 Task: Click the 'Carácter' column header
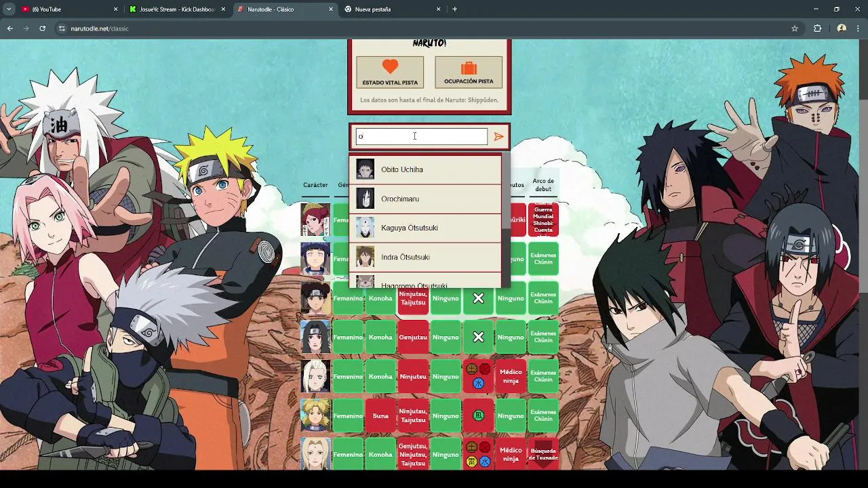[315, 185]
